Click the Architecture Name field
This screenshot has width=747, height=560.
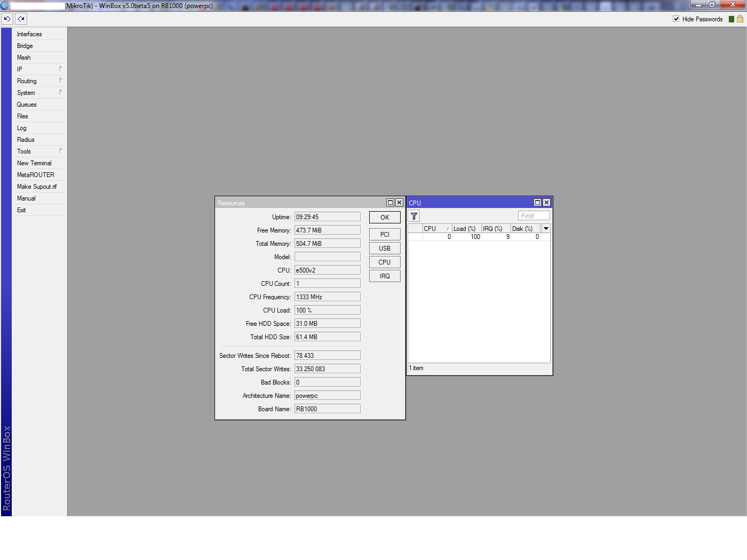[x=328, y=396]
